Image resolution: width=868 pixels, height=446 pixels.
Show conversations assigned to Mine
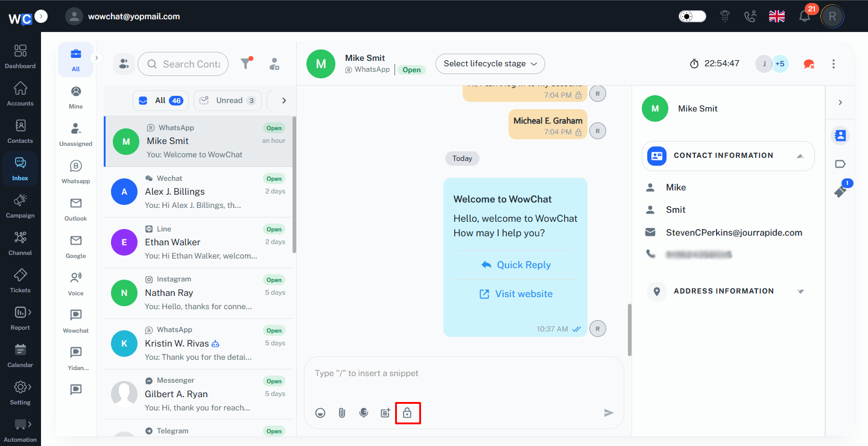(76, 98)
